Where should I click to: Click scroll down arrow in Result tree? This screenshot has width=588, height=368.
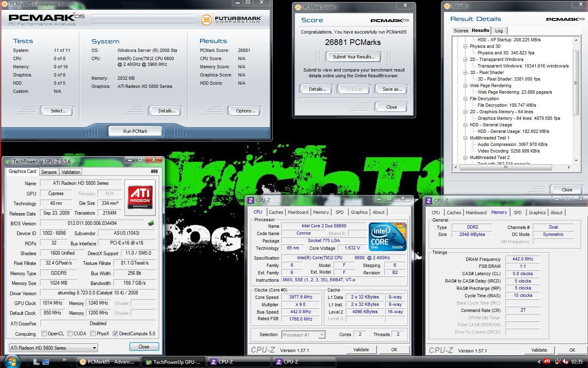point(576,161)
